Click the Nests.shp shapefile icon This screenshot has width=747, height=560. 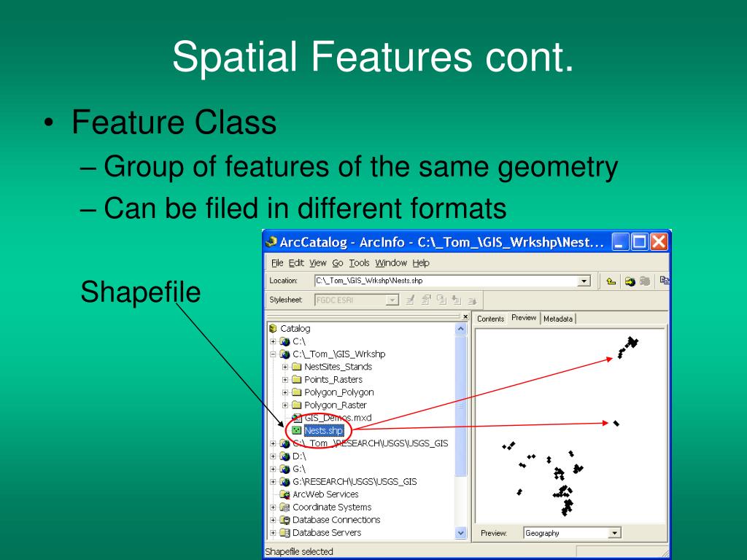click(x=297, y=430)
